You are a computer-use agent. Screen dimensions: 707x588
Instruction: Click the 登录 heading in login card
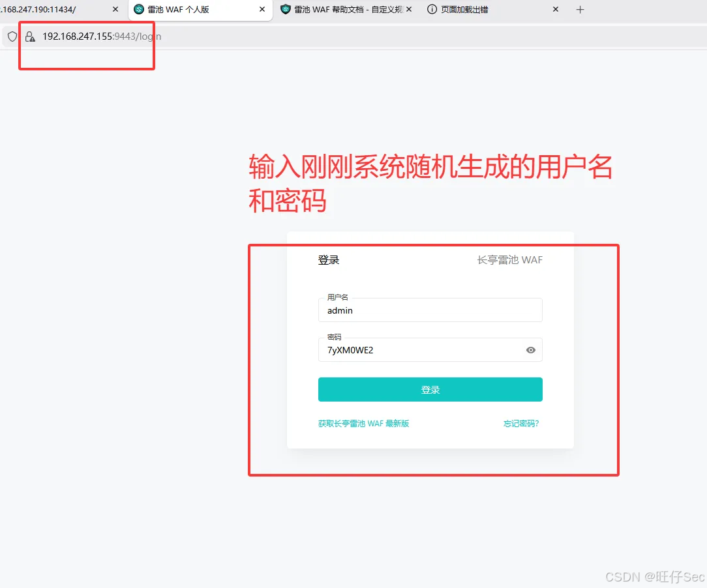[x=329, y=260]
